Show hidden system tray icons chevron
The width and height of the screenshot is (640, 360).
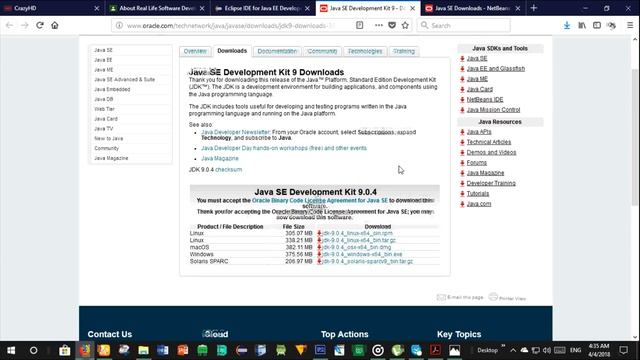(x=513, y=350)
